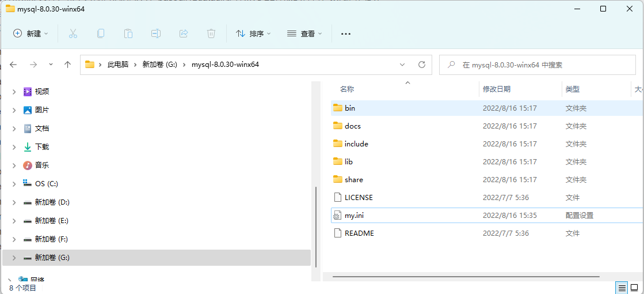
Task: Sort by 类型 column header
Action: tap(572, 89)
